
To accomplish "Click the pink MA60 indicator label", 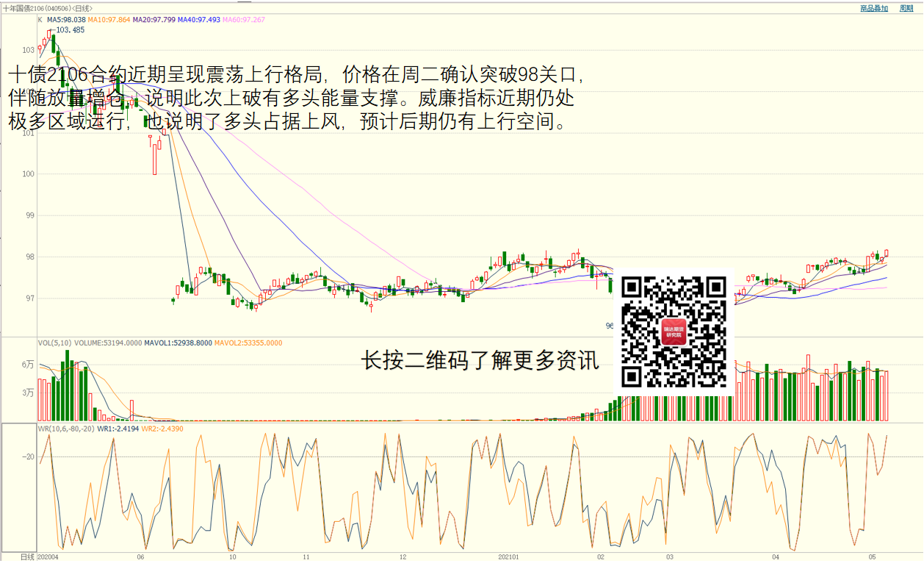I will tap(244, 20).
